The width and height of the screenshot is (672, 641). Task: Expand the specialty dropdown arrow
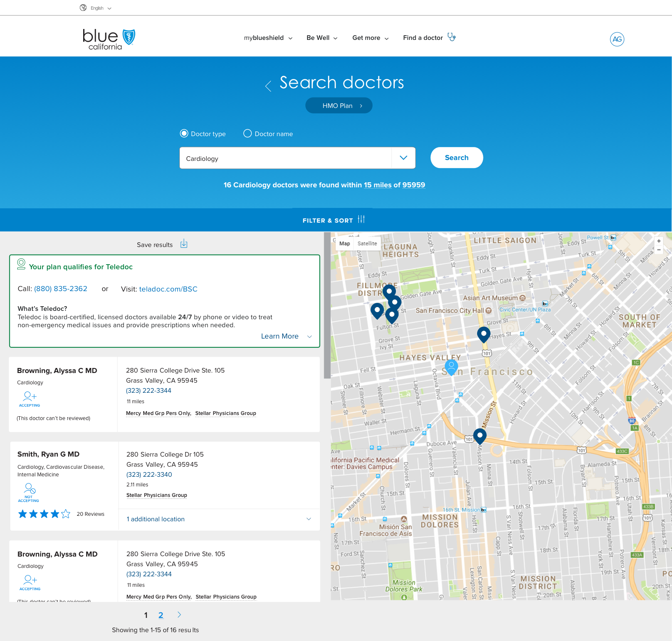click(404, 158)
